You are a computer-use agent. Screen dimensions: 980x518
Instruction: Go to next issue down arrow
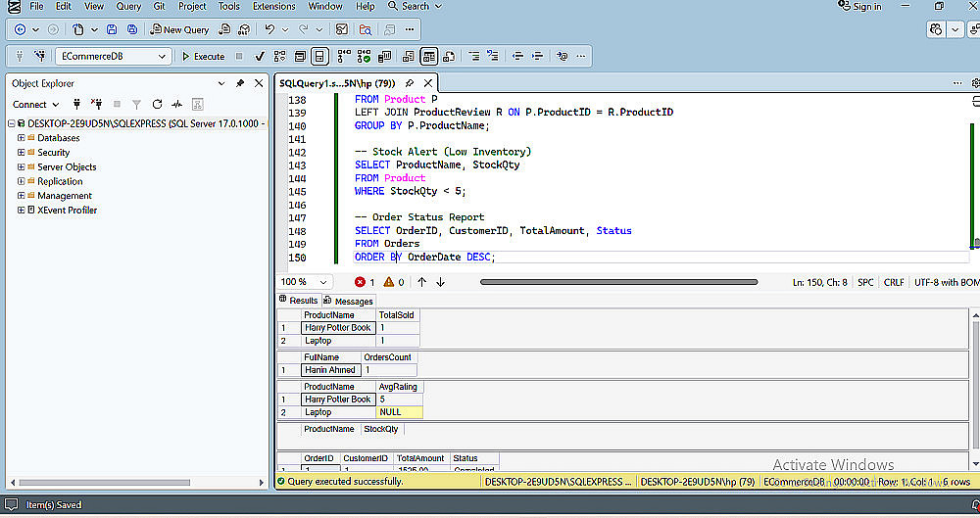click(441, 282)
